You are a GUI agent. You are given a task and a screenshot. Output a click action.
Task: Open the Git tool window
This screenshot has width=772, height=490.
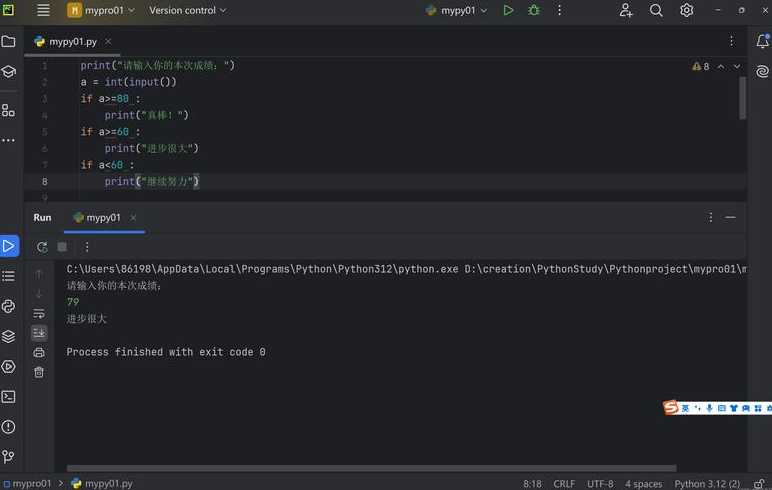(x=8, y=457)
